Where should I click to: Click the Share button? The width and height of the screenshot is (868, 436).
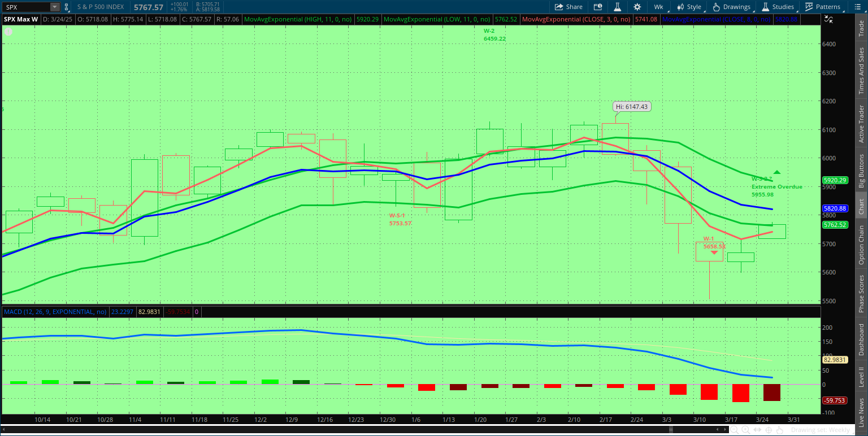[568, 7]
